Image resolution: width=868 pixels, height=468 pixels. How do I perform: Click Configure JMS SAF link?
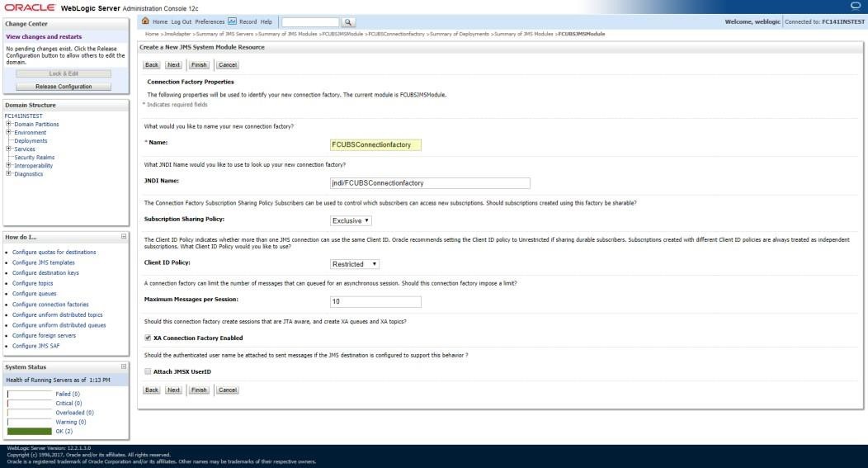(36, 346)
